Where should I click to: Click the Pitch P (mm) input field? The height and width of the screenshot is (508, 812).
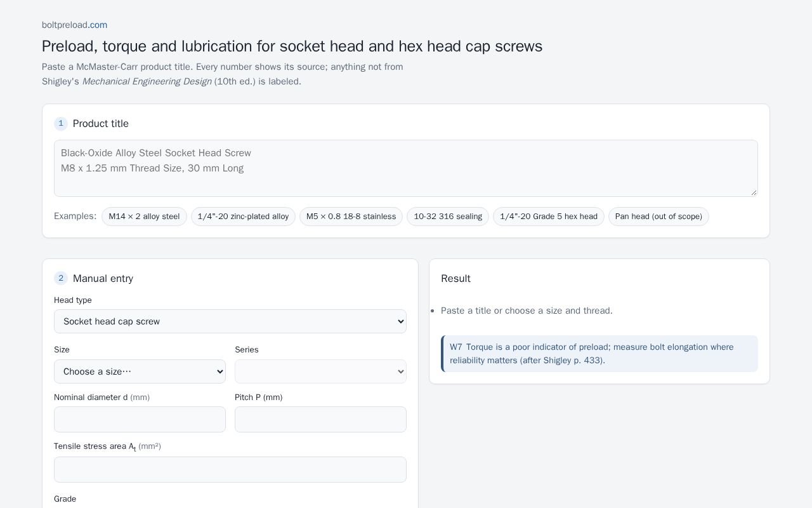(x=320, y=419)
